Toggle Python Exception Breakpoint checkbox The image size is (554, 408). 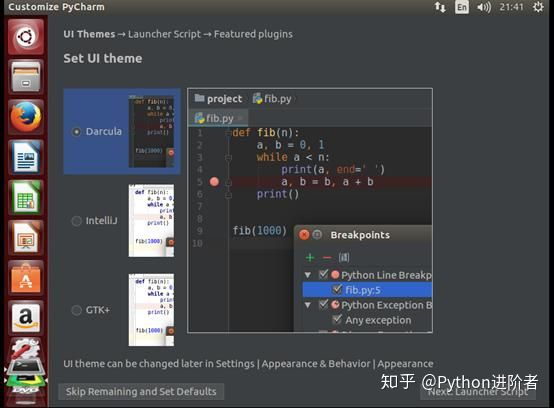click(323, 304)
